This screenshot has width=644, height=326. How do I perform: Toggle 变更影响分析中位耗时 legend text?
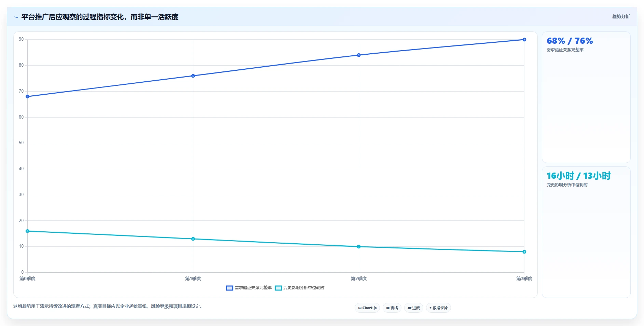[x=304, y=288]
